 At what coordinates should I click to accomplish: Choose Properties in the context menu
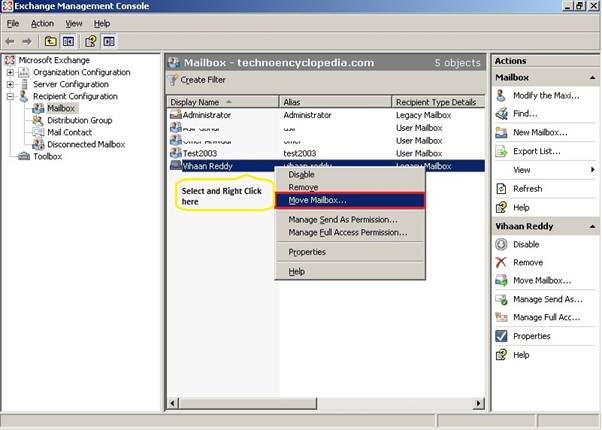click(x=350, y=252)
